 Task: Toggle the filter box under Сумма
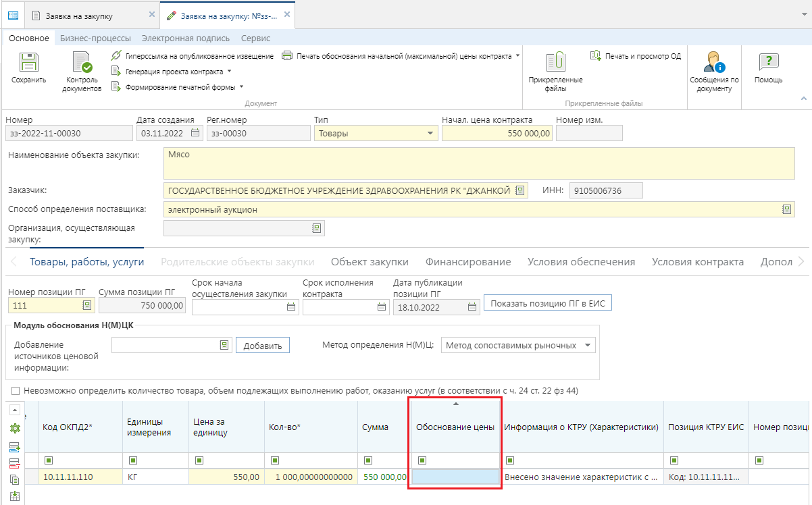click(x=367, y=460)
